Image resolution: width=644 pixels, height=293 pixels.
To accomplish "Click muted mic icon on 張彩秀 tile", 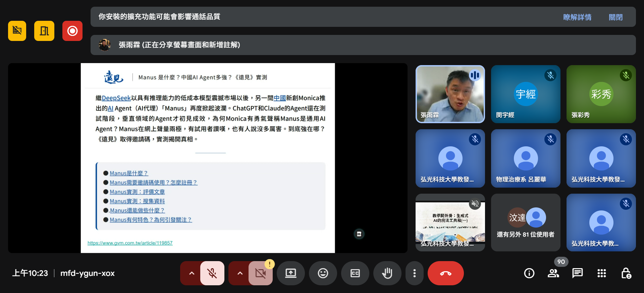I will (x=626, y=75).
